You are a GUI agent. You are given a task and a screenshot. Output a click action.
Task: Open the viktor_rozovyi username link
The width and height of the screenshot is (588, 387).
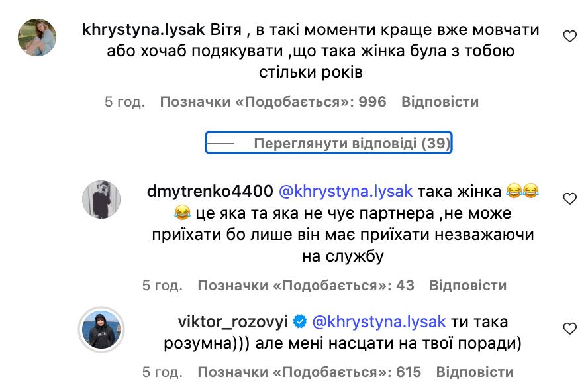coord(232,322)
